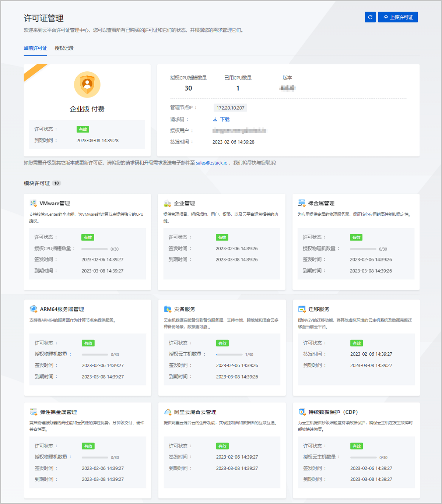This screenshot has height=504, width=442.
Task: Click the download icon before 下载 link
Action: tap(215, 119)
